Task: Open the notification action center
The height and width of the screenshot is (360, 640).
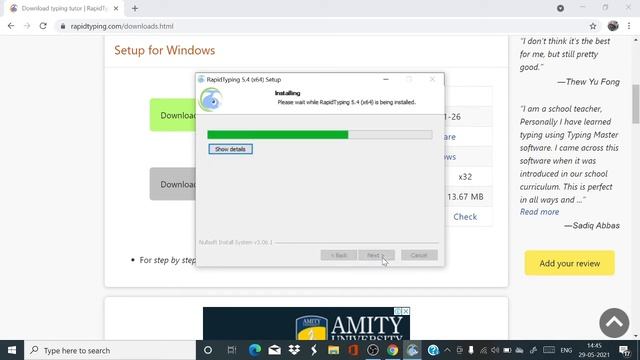Action: click(624, 350)
